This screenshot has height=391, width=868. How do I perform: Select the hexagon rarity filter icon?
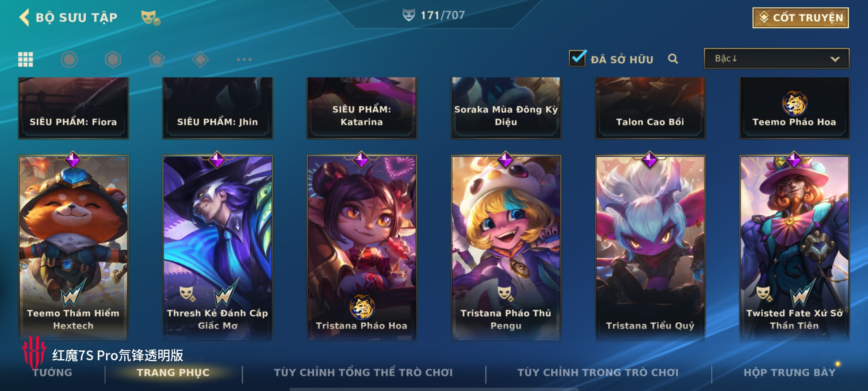[x=113, y=59]
